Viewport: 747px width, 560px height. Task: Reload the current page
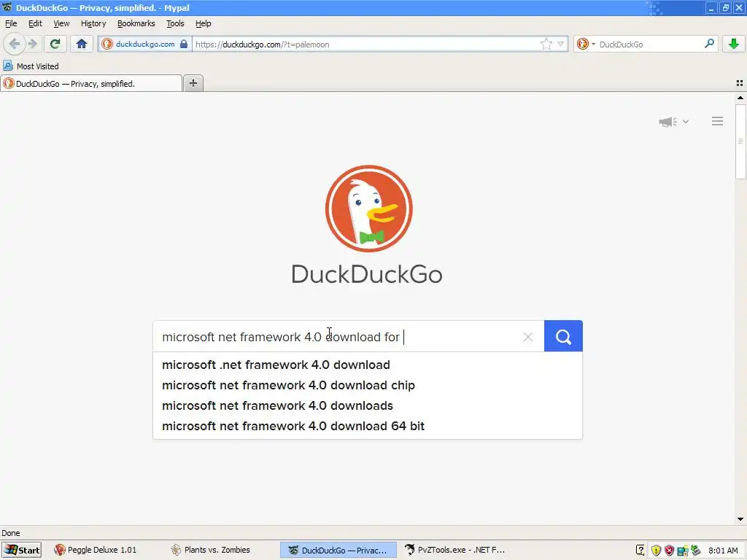point(55,44)
